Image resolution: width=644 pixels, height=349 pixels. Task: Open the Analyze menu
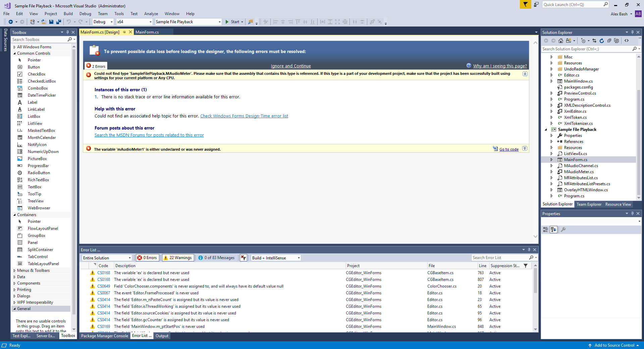(x=151, y=14)
